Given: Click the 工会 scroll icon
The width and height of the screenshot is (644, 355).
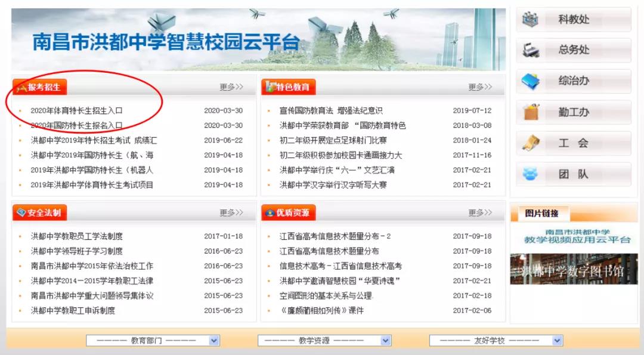Looking at the screenshot, I should [531, 143].
